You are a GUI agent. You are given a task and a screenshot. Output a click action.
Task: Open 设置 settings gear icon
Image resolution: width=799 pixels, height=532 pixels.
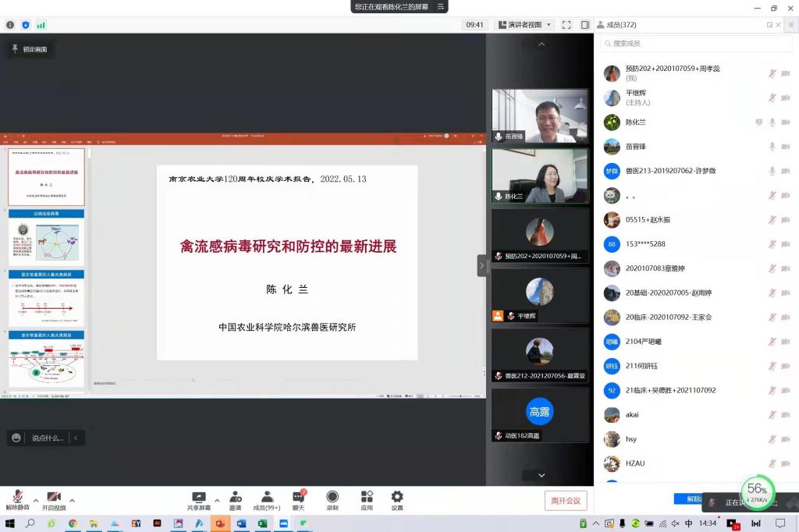coord(397,499)
